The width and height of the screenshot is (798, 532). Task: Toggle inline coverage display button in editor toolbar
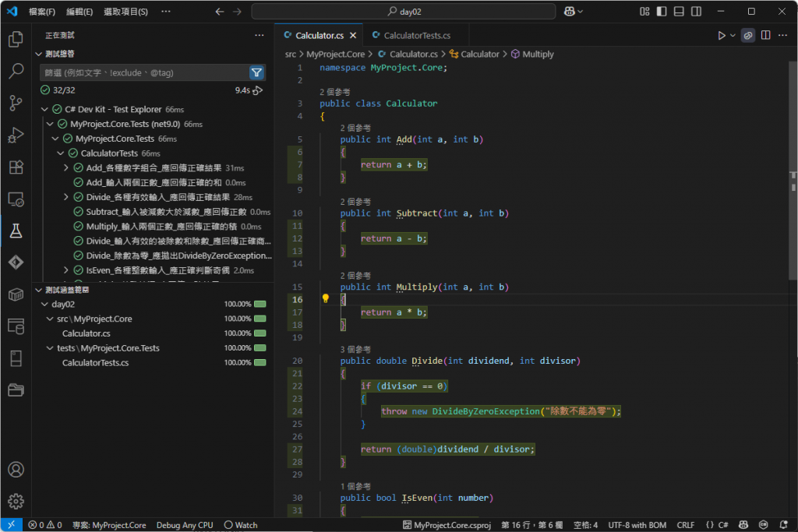coord(747,36)
